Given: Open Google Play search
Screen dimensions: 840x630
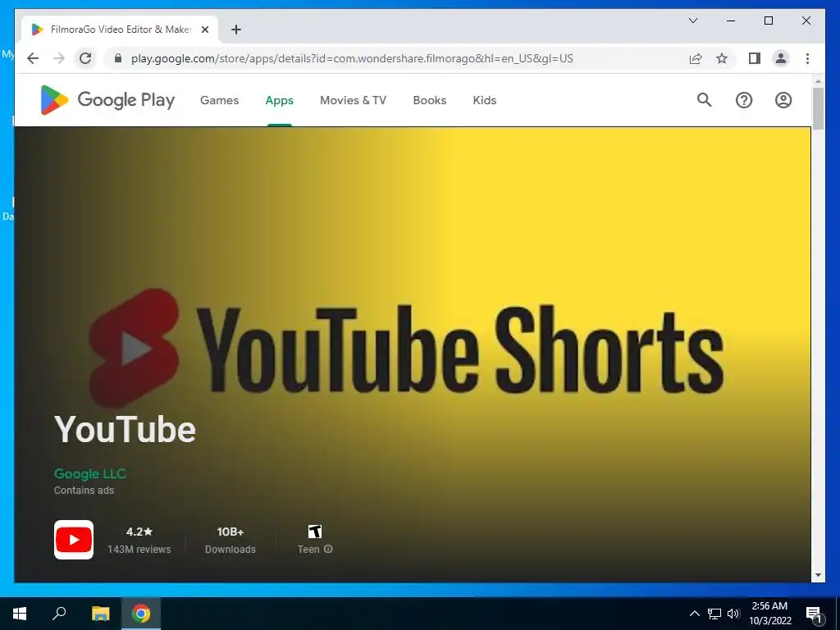Looking at the screenshot, I should 704,100.
